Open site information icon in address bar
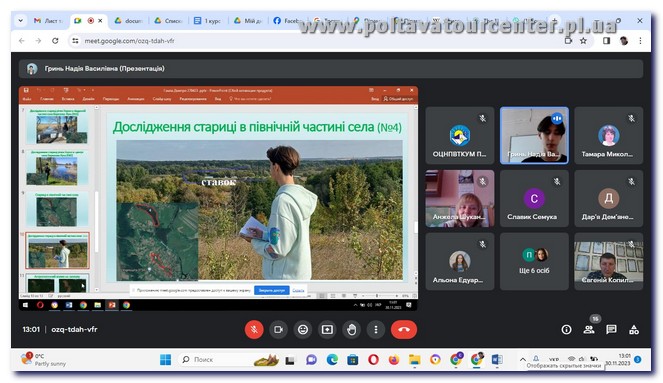Image resolution: width=663 pixels, height=383 pixels. [x=75, y=41]
